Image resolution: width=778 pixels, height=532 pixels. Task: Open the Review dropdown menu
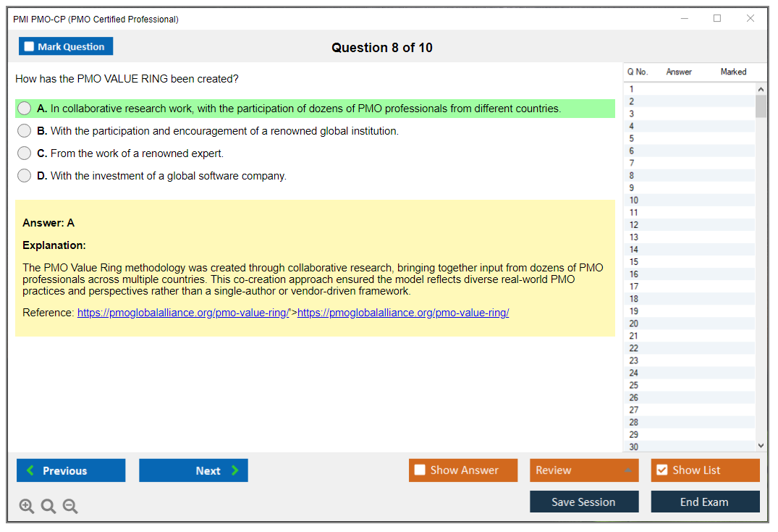coord(584,470)
